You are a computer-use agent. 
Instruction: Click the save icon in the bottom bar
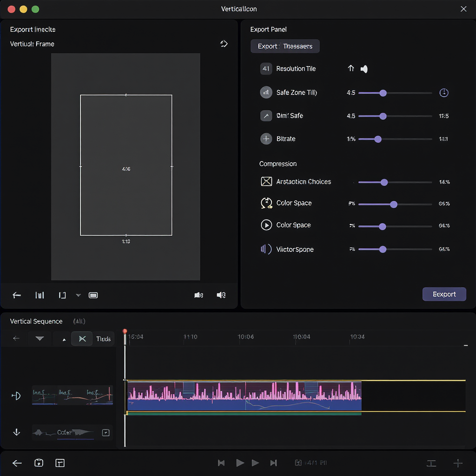[x=39, y=463]
